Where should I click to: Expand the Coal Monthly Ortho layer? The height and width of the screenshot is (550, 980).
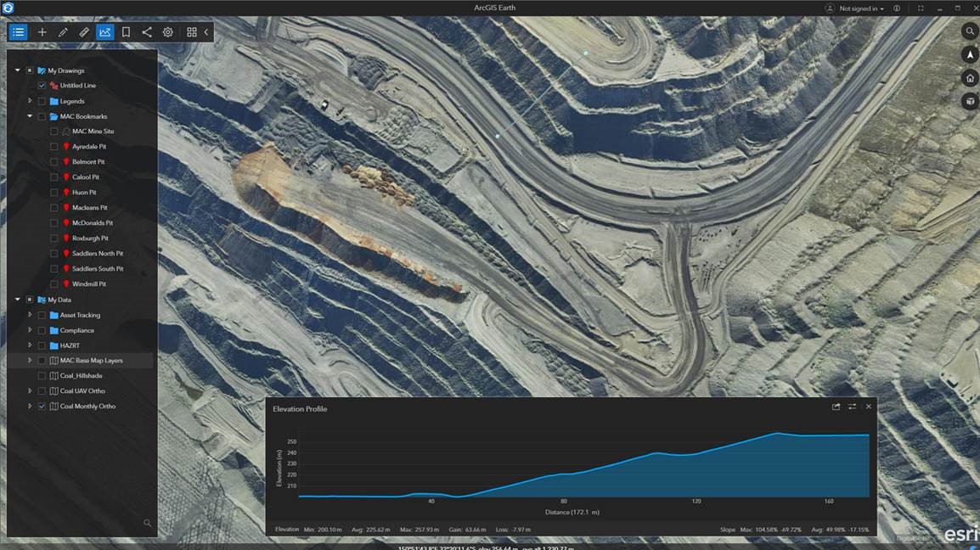[30, 406]
